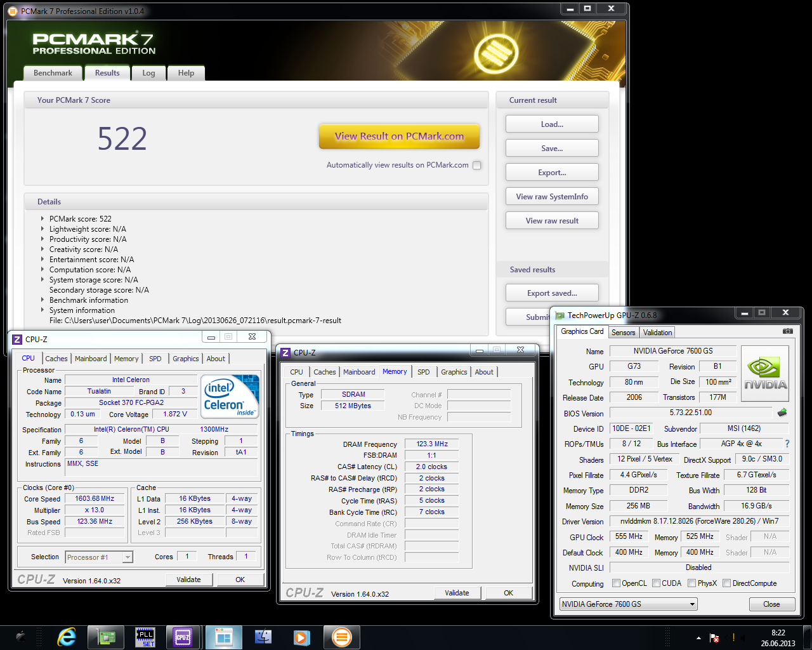Click the Core Speed value 1603.68 MHz
The height and width of the screenshot is (650, 812).
click(x=95, y=499)
